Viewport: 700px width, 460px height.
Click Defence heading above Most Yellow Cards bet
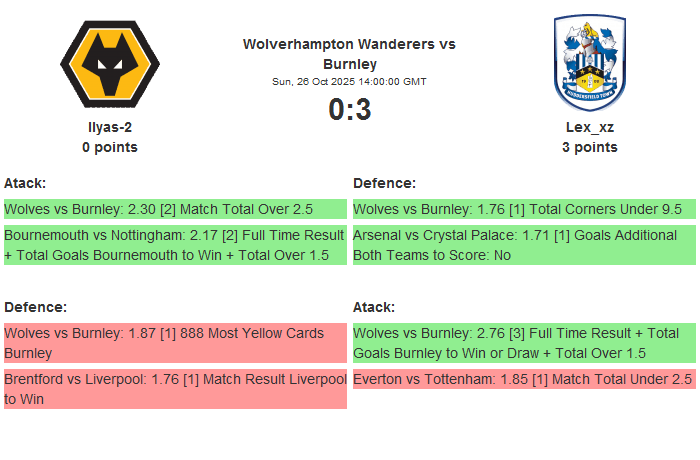tap(35, 307)
